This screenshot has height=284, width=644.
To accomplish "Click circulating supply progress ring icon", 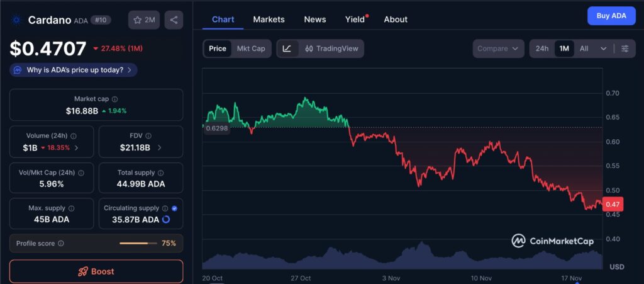I will [x=166, y=220].
